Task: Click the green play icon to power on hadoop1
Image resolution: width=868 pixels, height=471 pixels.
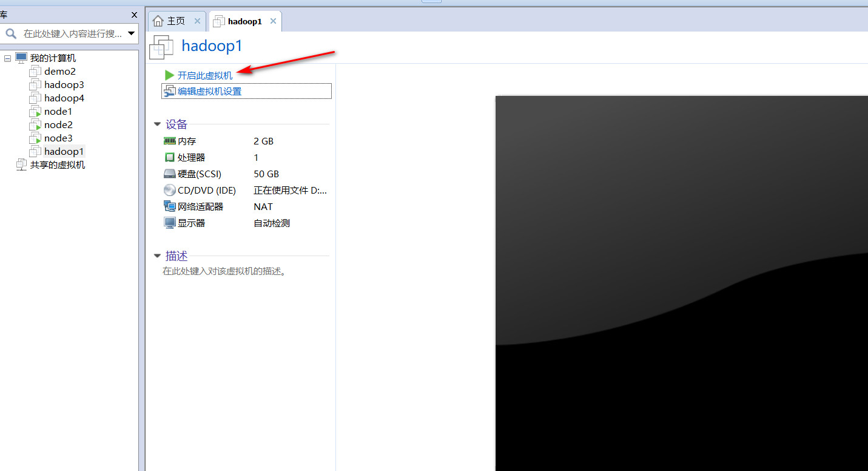Action: pos(169,75)
